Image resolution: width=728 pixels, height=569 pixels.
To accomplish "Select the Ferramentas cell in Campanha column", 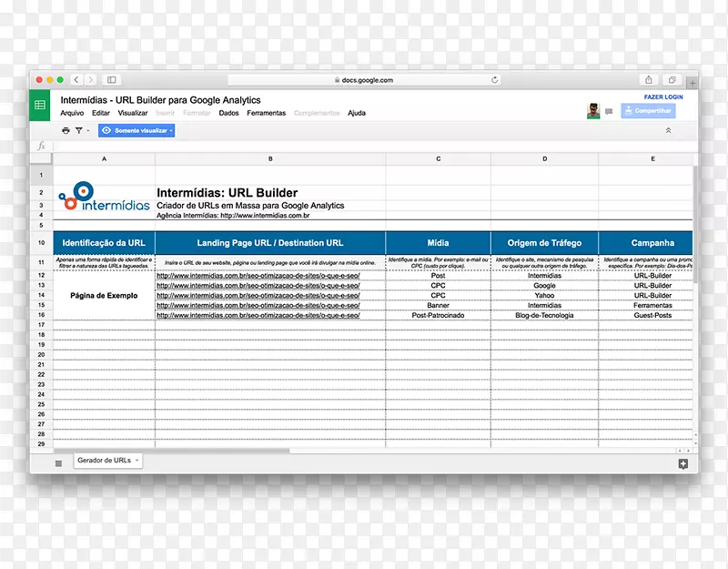I will point(646,306).
